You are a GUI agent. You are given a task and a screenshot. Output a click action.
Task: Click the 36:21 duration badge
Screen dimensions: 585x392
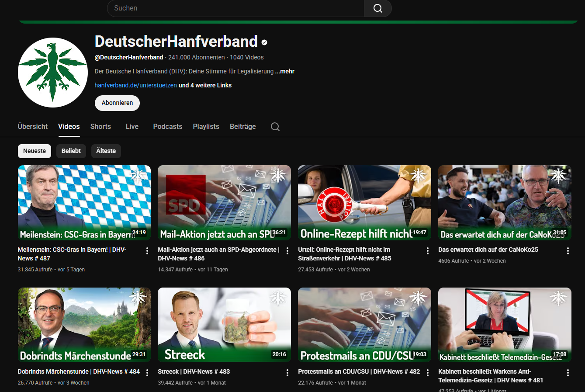click(x=279, y=232)
